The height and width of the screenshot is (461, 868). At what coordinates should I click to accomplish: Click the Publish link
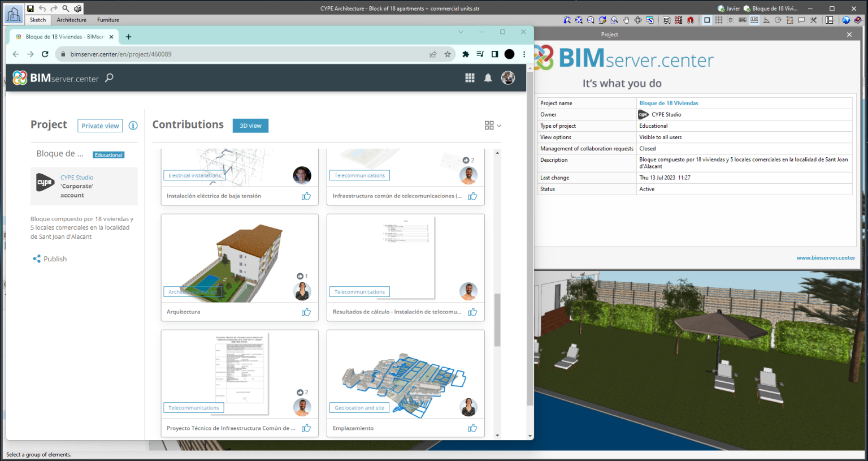(50, 259)
